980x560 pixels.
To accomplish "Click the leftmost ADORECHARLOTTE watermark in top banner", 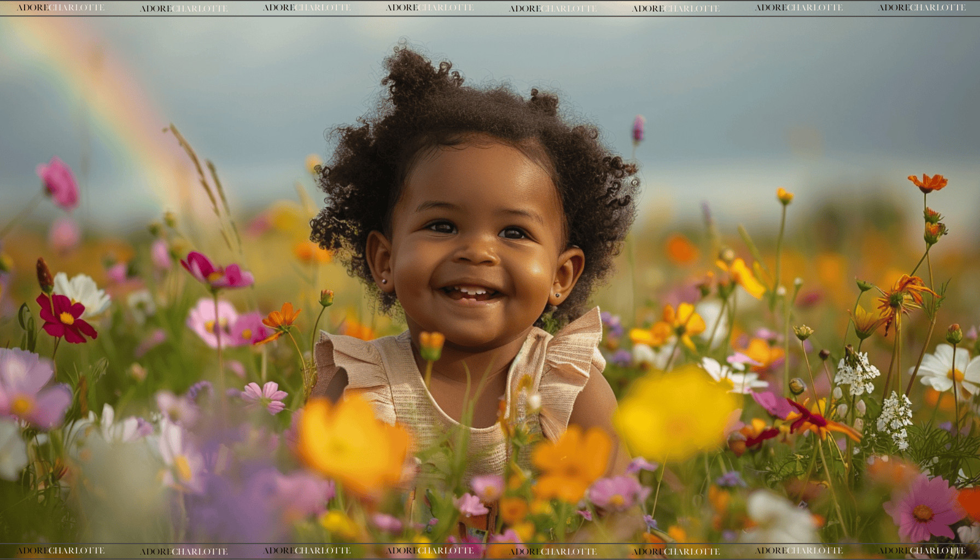I will [x=60, y=8].
